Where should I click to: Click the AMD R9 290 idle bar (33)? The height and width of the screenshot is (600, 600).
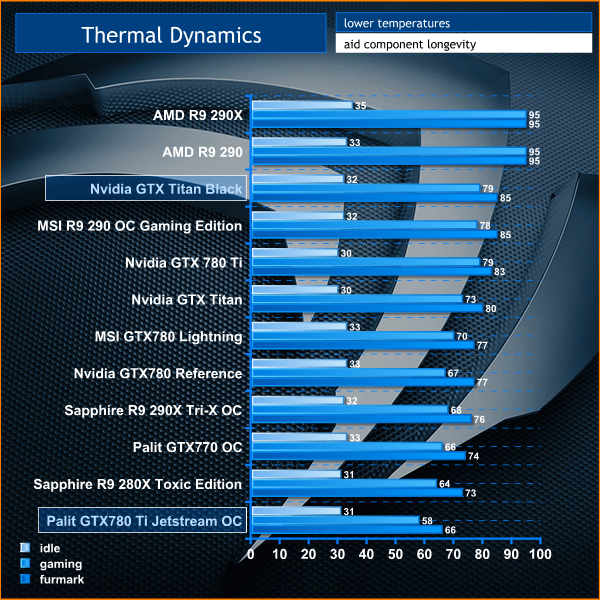[300, 142]
